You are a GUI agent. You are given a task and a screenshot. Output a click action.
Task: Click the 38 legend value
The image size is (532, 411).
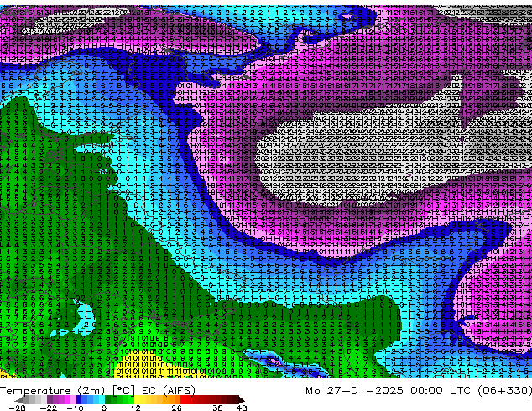218,408
